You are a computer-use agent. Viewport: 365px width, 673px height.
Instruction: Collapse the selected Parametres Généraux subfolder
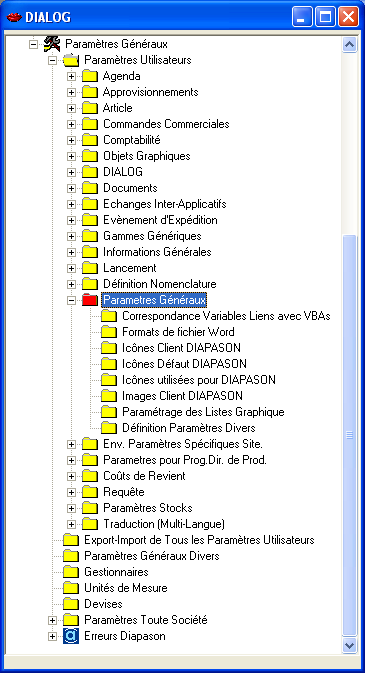coord(71,300)
